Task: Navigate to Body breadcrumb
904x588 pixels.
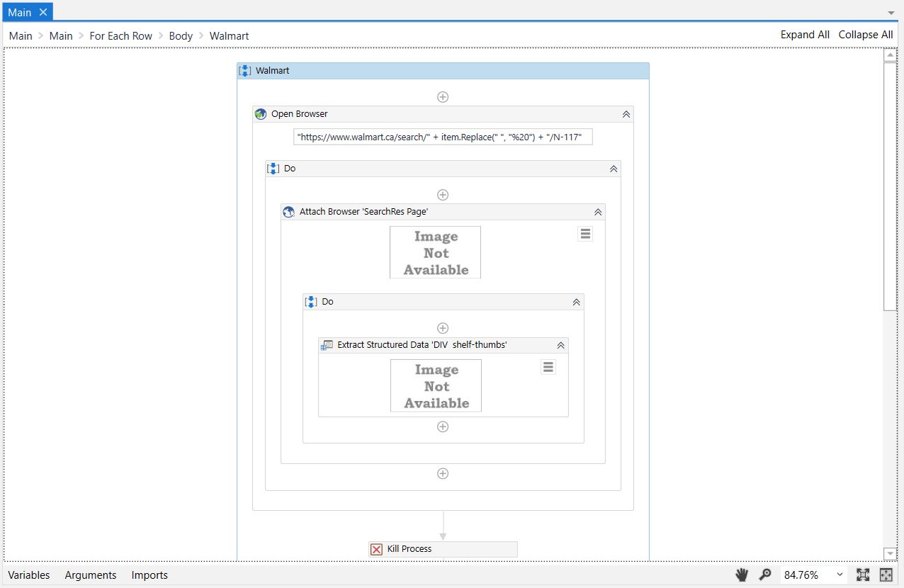Action: pyautogui.click(x=181, y=35)
